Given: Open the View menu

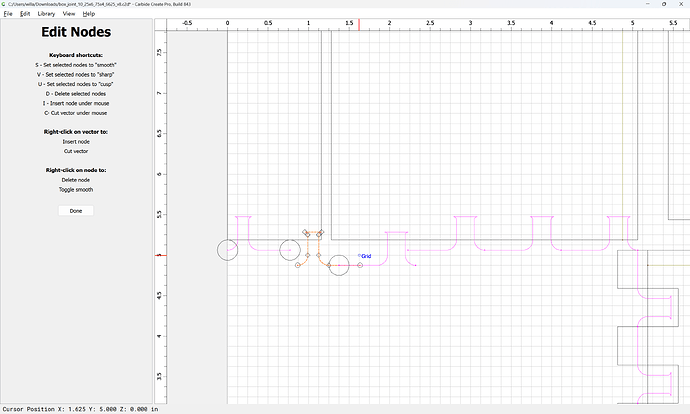Looking at the screenshot, I should 69,14.
